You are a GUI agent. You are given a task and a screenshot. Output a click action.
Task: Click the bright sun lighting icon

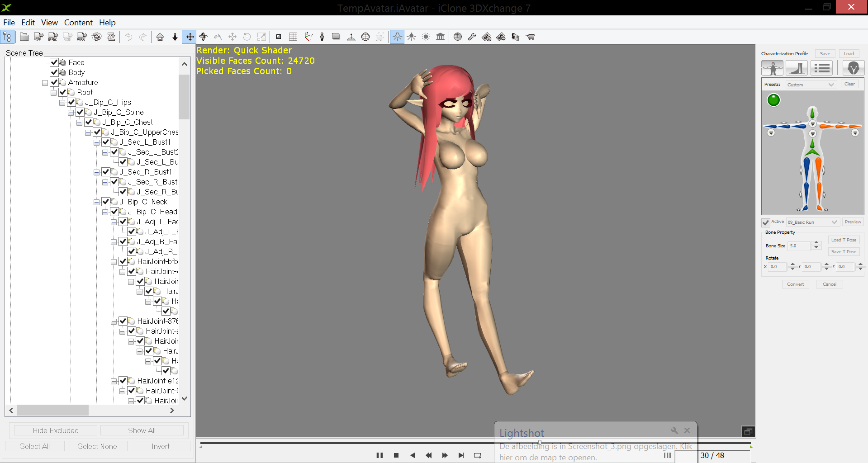(426, 37)
